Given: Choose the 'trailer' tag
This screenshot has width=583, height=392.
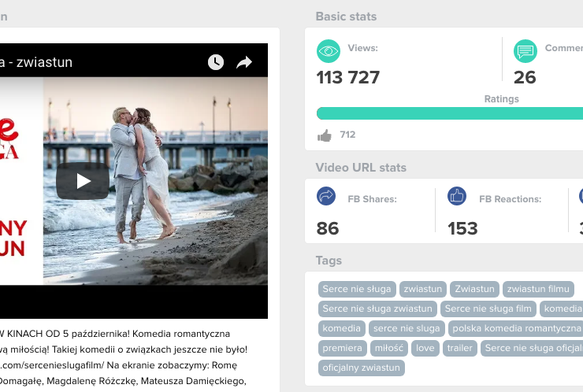Looking at the screenshot, I should (459, 348).
